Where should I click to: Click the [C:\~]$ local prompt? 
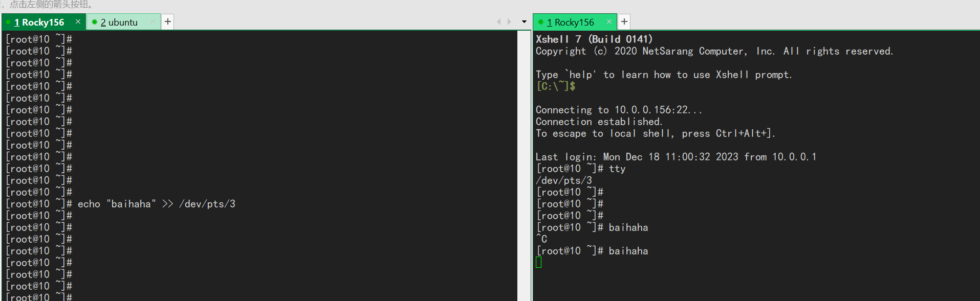pos(556,86)
